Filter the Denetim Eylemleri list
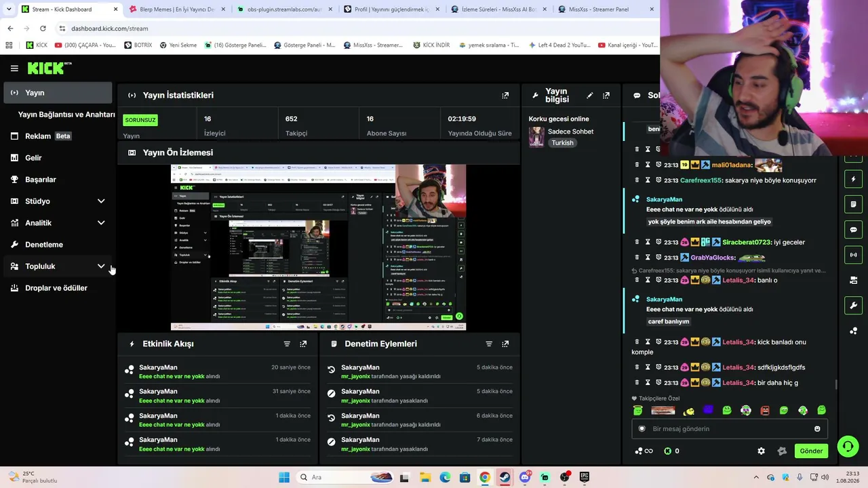868x488 pixels. coord(489,344)
